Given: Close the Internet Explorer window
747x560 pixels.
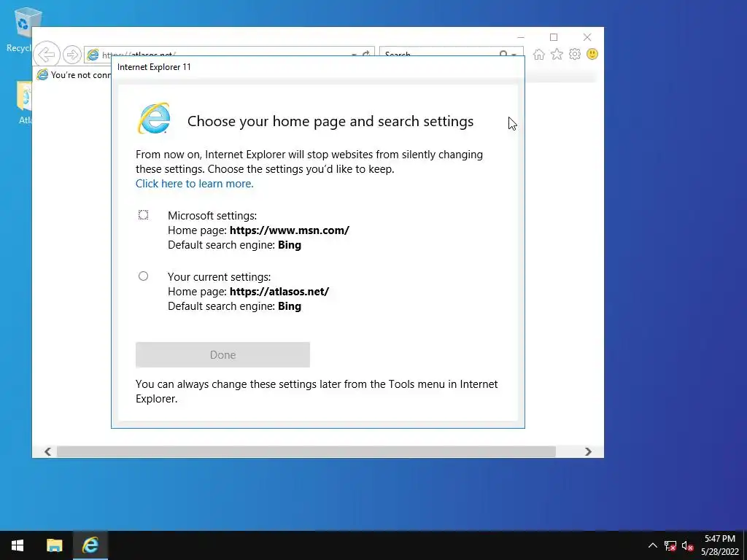Looking at the screenshot, I should coord(587,37).
